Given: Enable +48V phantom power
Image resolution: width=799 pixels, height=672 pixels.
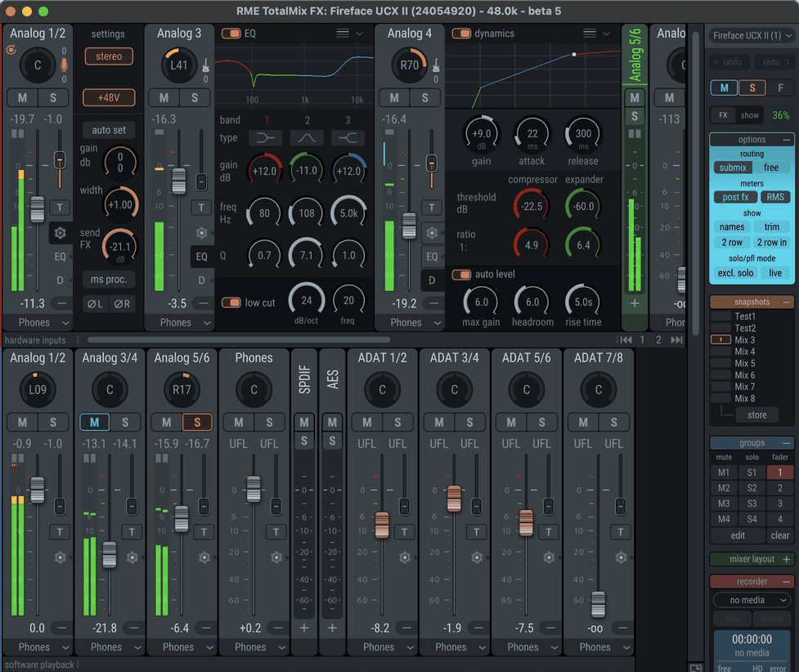Looking at the screenshot, I should 109,97.
